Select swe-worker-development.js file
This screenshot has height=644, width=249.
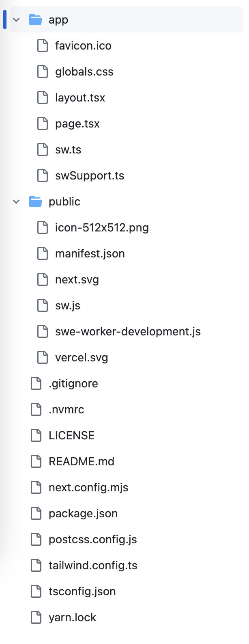point(128,331)
